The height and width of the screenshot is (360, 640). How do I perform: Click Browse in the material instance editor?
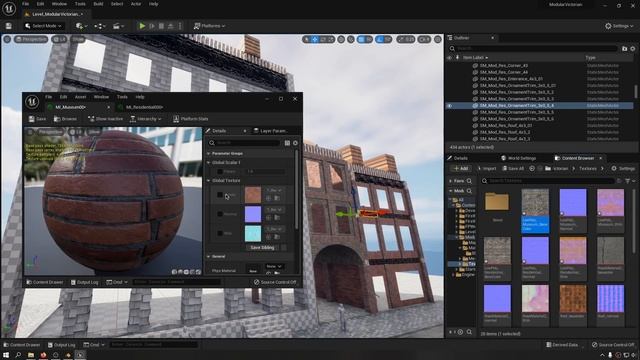[x=65, y=119]
